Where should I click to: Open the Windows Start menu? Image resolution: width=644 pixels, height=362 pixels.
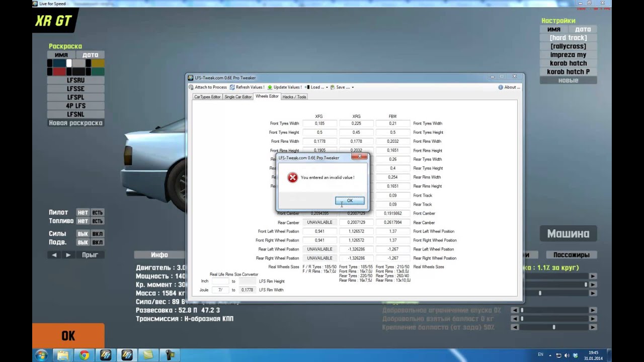(x=42, y=355)
